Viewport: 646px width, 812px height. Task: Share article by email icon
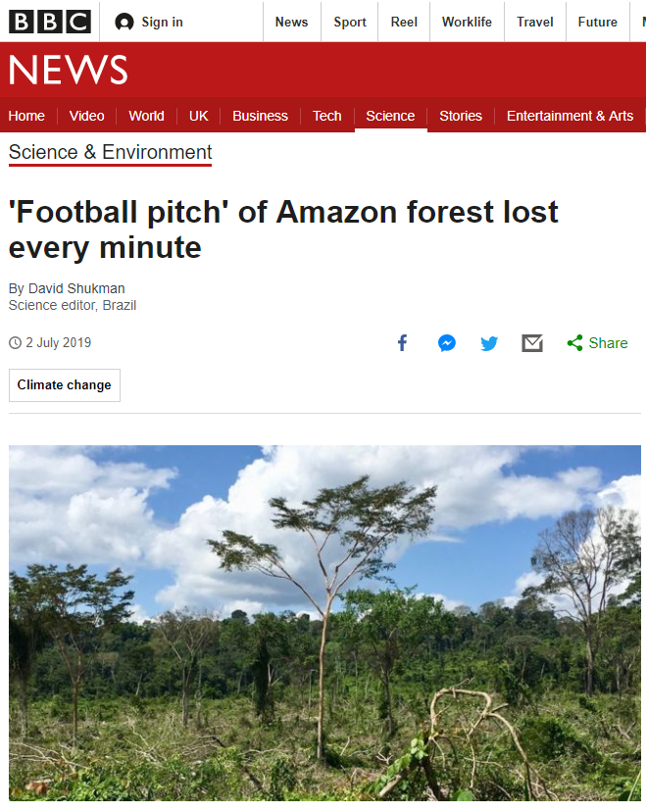(532, 343)
